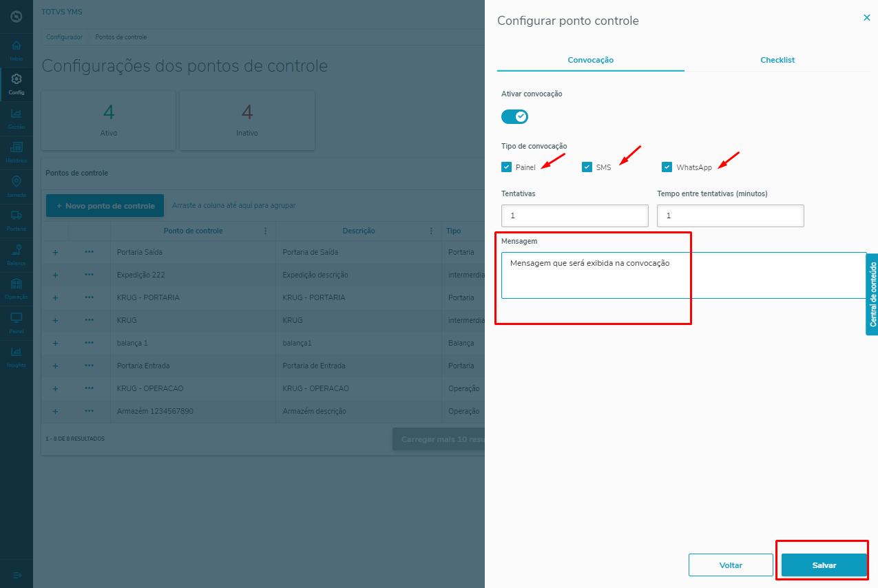The width and height of the screenshot is (878, 588).
Task: Sort by Tipo column header
Action: pos(454,231)
